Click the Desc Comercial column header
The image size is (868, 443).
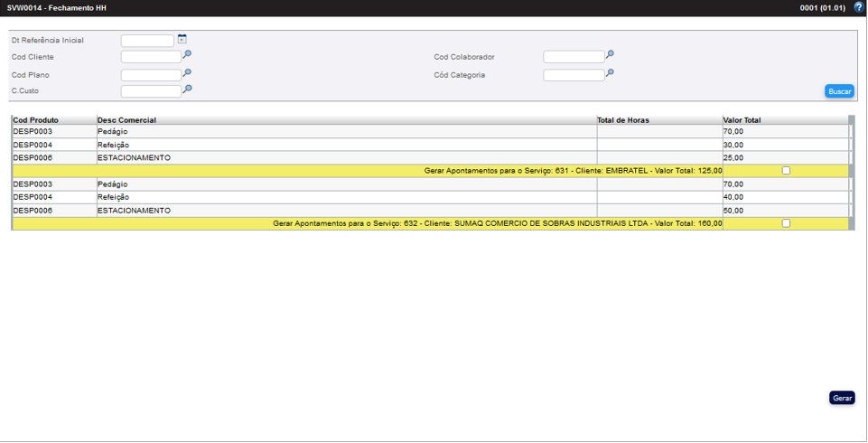(x=126, y=120)
